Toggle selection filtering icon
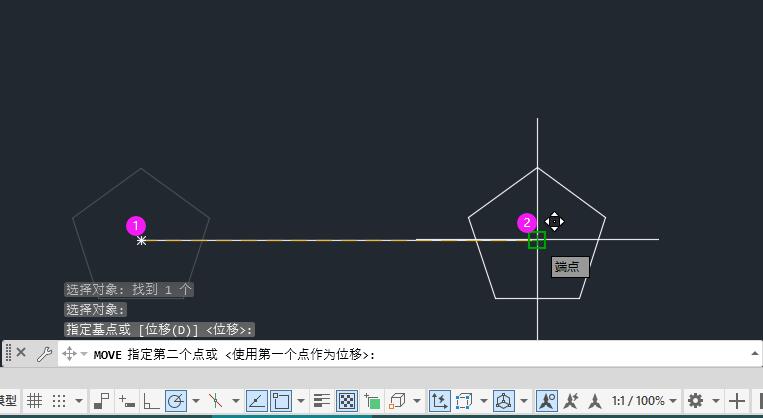Viewport: 763px width, 418px height. pos(464,401)
